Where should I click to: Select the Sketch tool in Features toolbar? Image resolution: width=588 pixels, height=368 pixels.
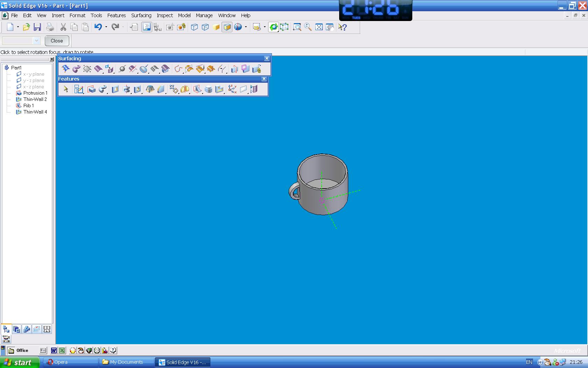(x=79, y=89)
